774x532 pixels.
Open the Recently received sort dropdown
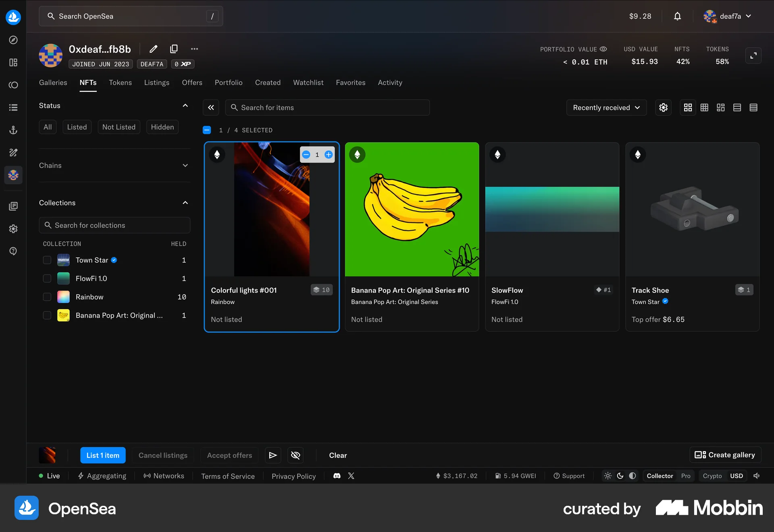tap(606, 108)
